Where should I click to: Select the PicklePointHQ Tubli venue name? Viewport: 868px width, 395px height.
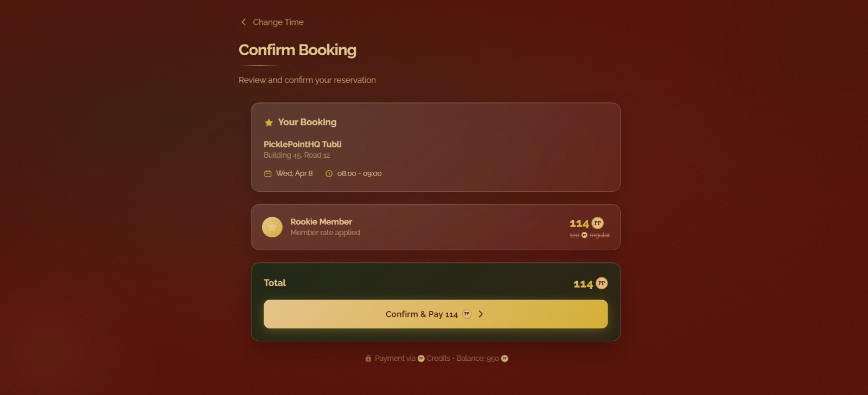[302, 144]
